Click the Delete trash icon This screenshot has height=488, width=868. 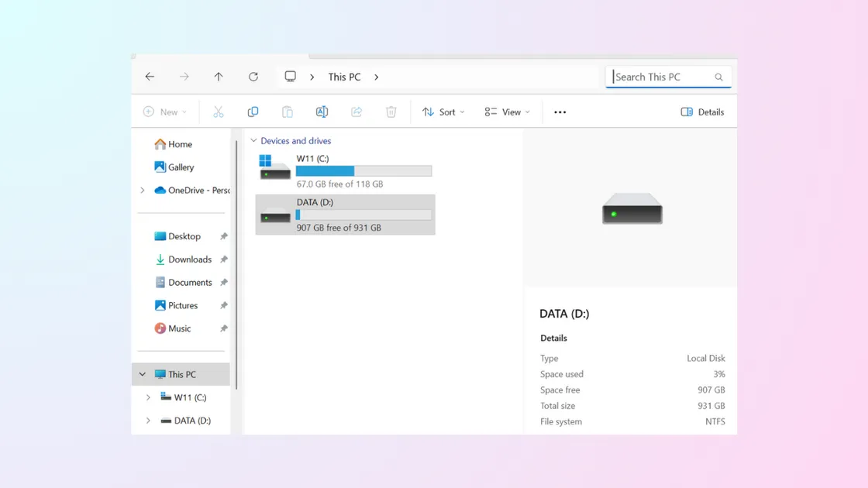coord(391,112)
